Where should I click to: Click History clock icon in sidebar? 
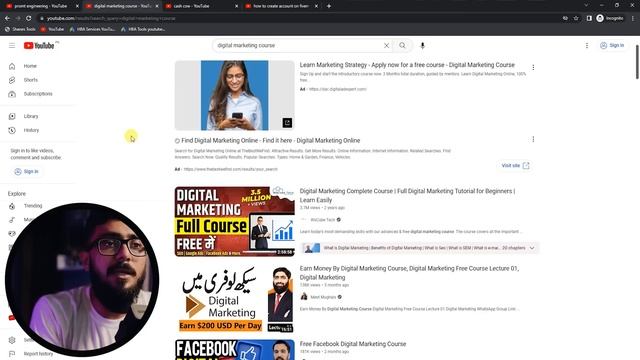tap(12, 130)
